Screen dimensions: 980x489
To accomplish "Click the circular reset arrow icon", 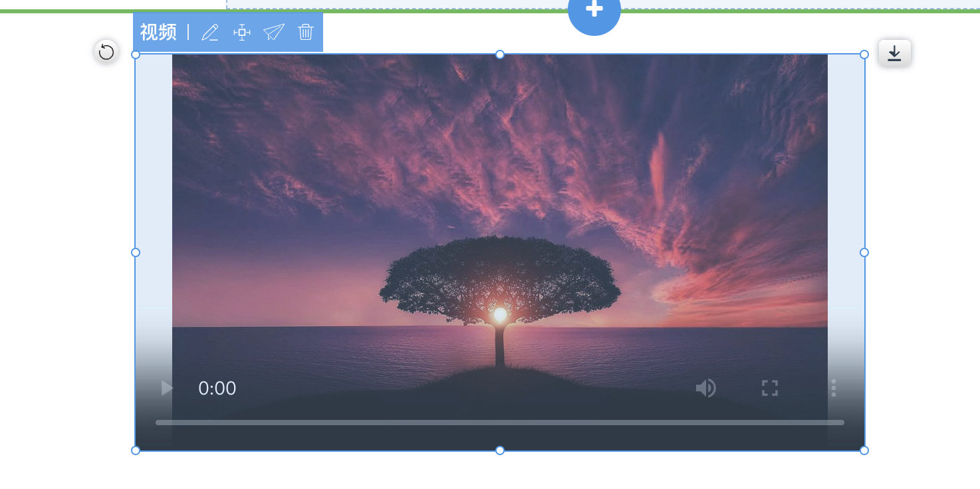I will (x=106, y=52).
